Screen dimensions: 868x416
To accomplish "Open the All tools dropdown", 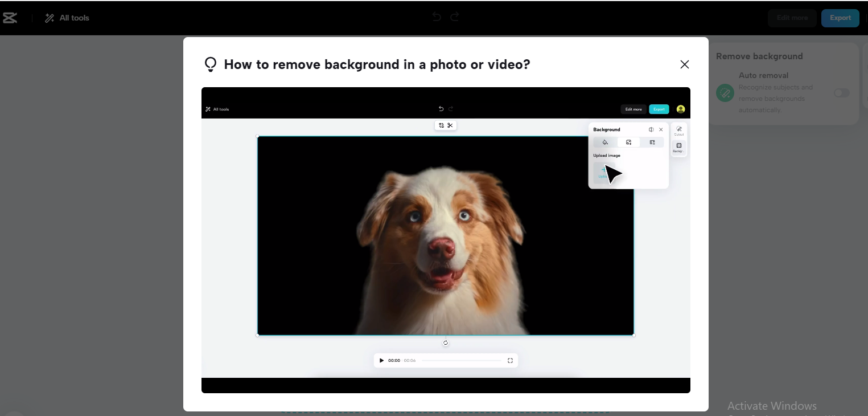I will click(x=67, y=18).
